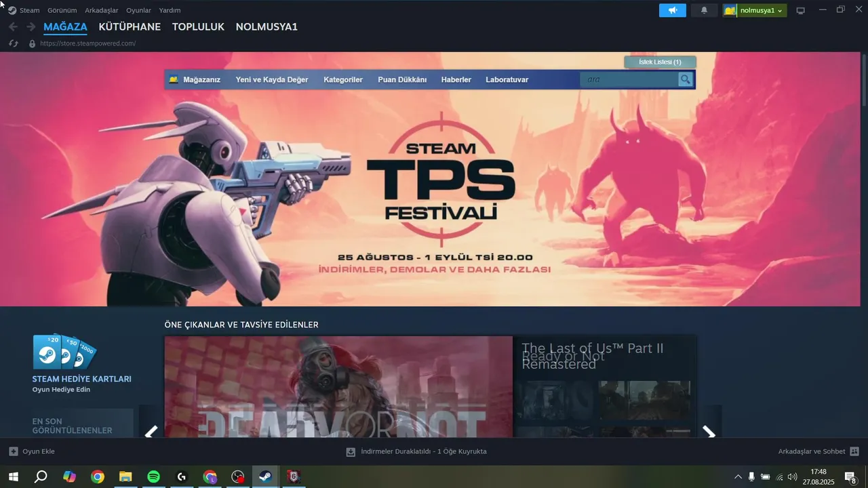This screenshot has height=488, width=868.
Task: Click the nolmusya1 profile avatar
Action: pyautogui.click(x=730, y=10)
